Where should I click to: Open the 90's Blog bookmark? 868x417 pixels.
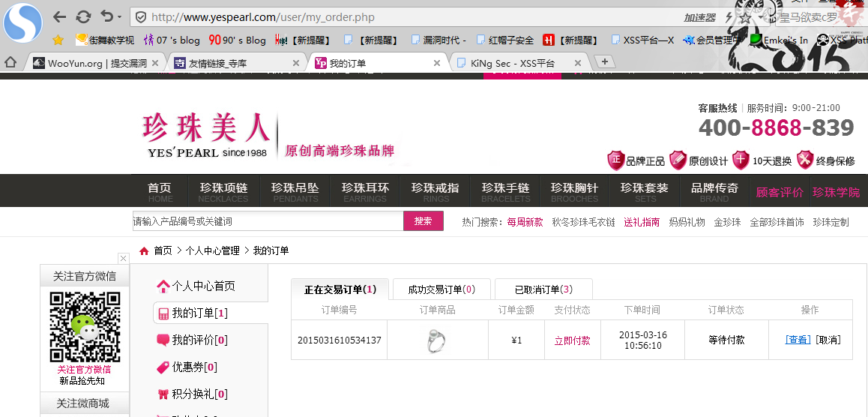pos(238,40)
